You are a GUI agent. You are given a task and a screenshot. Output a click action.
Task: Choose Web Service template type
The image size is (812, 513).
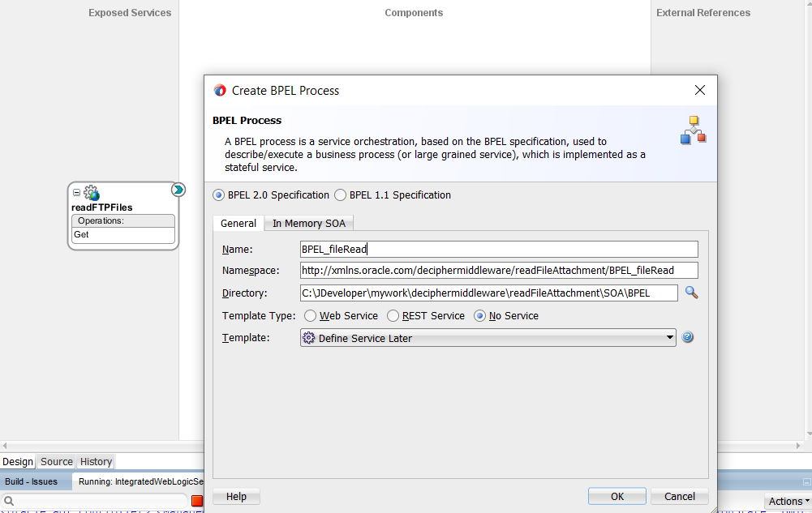[311, 316]
